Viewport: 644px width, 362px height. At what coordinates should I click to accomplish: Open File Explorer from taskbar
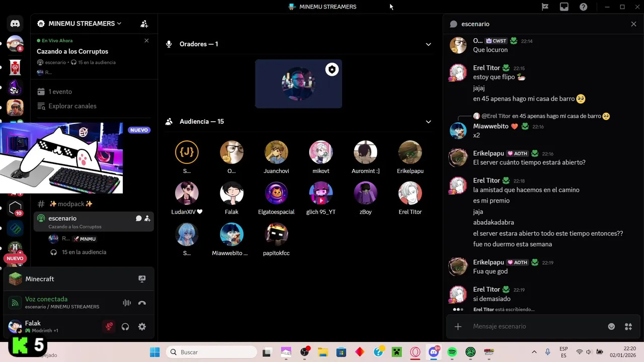point(323,352)
